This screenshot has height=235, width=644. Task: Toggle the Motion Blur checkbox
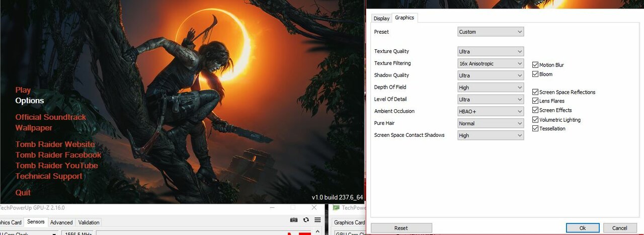pyautogui.click(x=535, y=65)
